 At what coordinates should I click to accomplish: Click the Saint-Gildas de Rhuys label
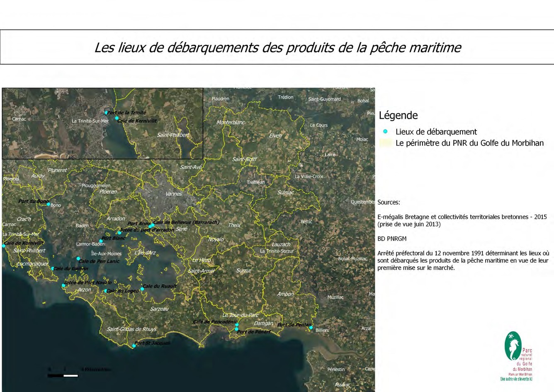pyautogui.click(x=131, y=329)
